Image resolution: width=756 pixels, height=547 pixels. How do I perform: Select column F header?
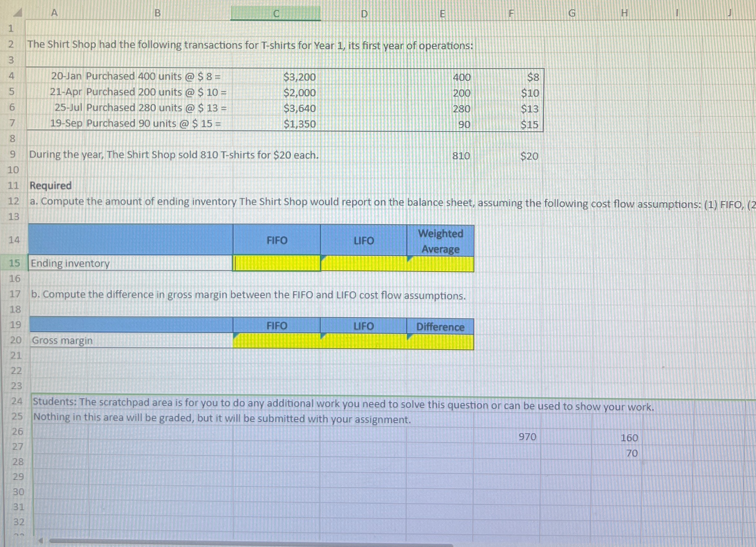(x=511, y=14)
